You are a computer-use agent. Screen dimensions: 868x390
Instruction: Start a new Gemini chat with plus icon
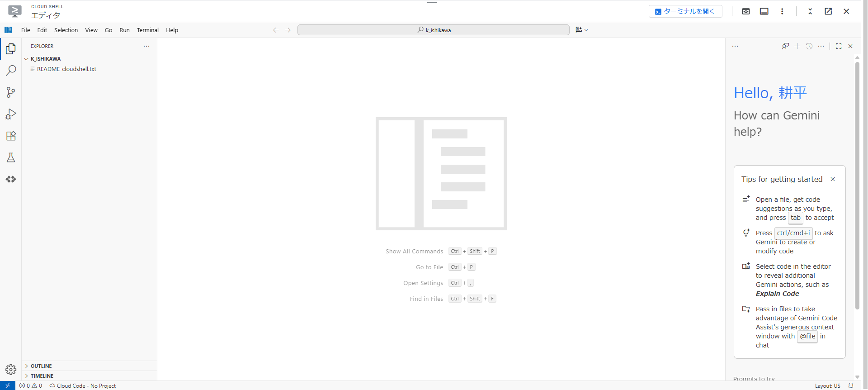pyautogui.click(x=797, y=46)
